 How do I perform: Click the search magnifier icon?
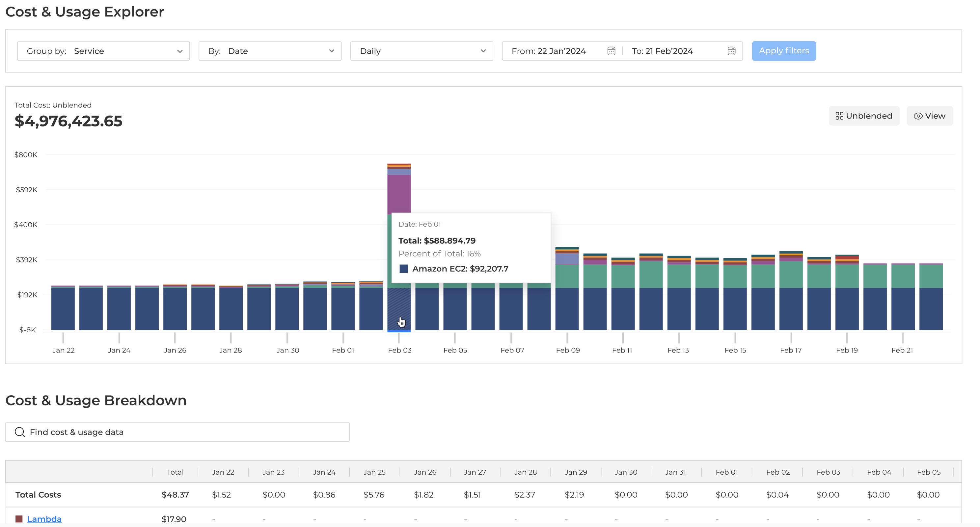point(20,432)
